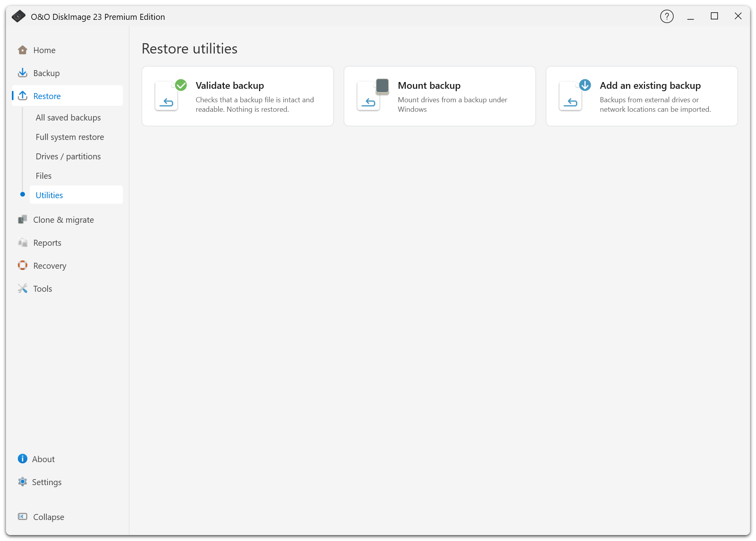Click the Collapse sidebar icon
The image size is (756, 541).
click(x=23, y=517)
